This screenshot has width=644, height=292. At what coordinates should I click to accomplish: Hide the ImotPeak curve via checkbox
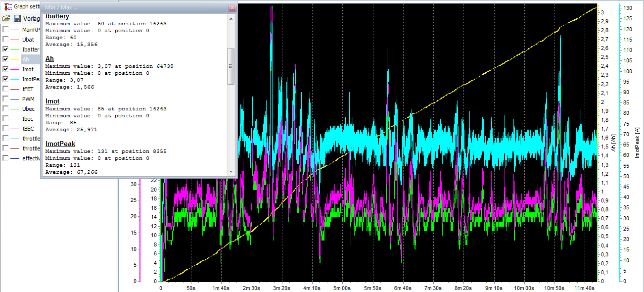coord(5,79)
